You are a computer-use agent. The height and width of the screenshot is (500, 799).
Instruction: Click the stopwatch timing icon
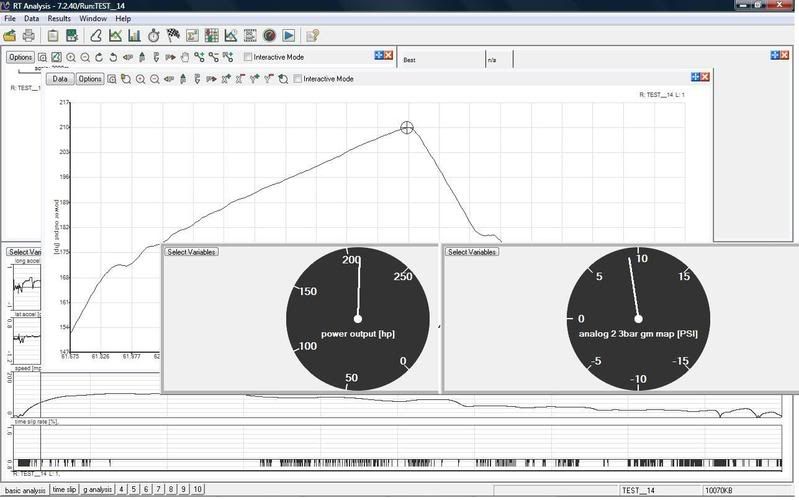pos(154,36)
